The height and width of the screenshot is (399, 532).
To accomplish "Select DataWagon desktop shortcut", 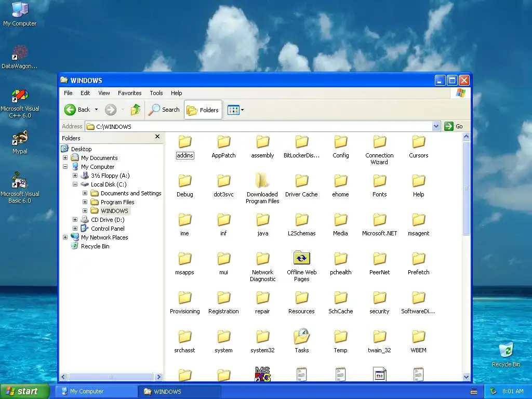I will pos(19,57).
